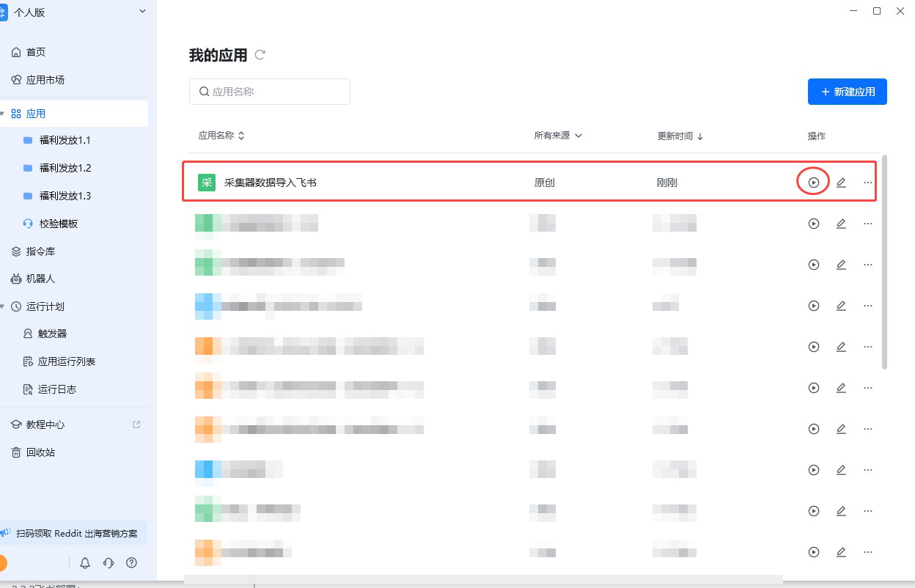Click the 刚刚 update time cell
The width and height of the screenshot is (915, 588).
[667, 183]
